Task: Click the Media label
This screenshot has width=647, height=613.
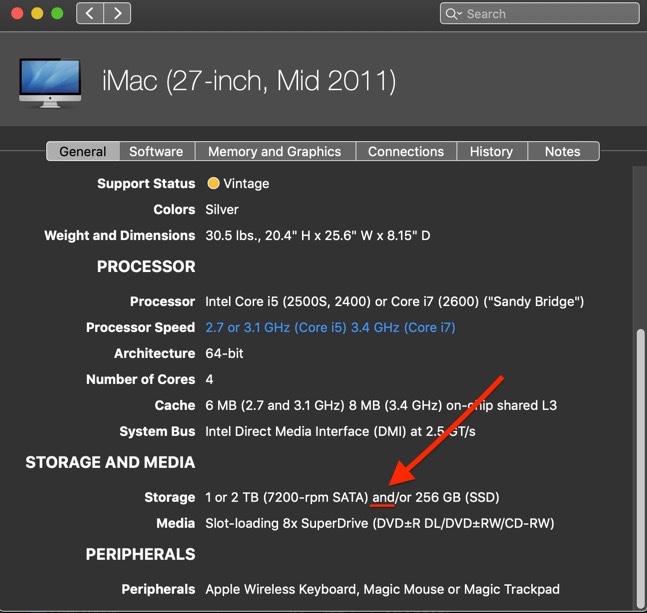Action: (x=175, y=523)
